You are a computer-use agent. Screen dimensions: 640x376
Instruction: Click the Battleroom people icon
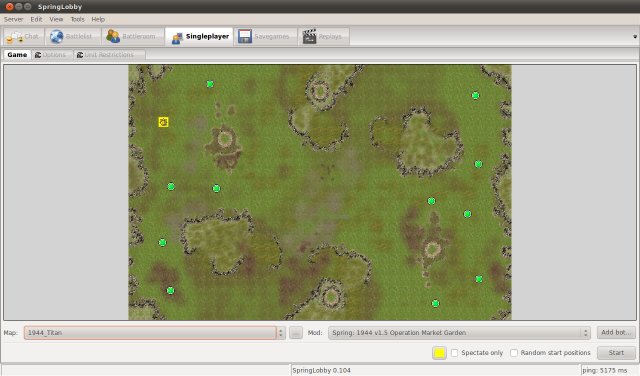click(x=113, y=36)
